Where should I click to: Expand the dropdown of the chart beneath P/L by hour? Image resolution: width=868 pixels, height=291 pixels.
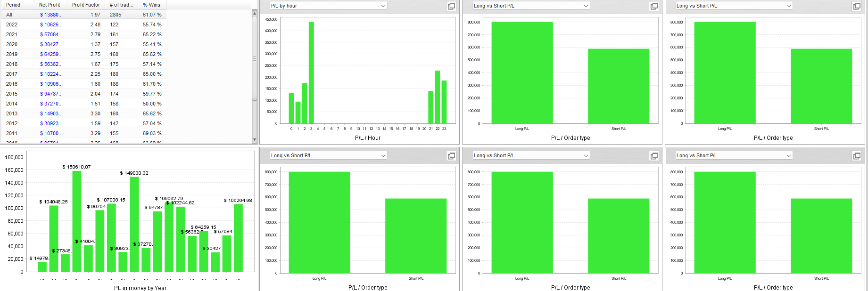pyautogui.click(x=328, y=155)
